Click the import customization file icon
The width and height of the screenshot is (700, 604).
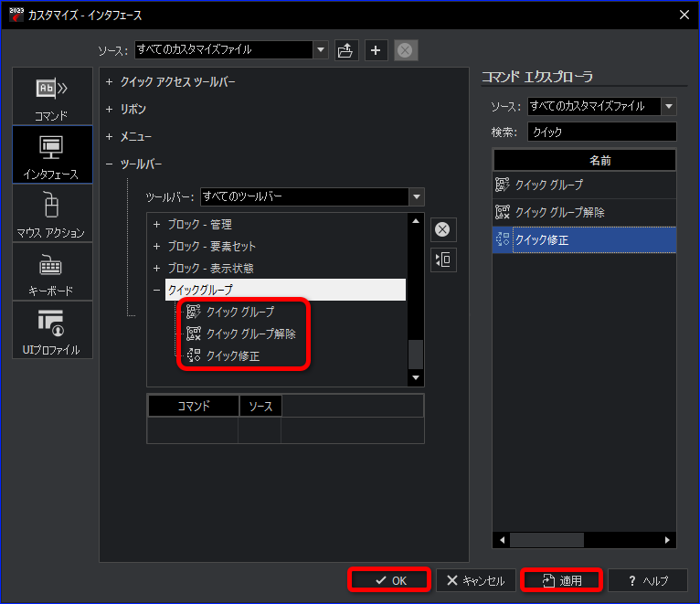click(346, 50)
